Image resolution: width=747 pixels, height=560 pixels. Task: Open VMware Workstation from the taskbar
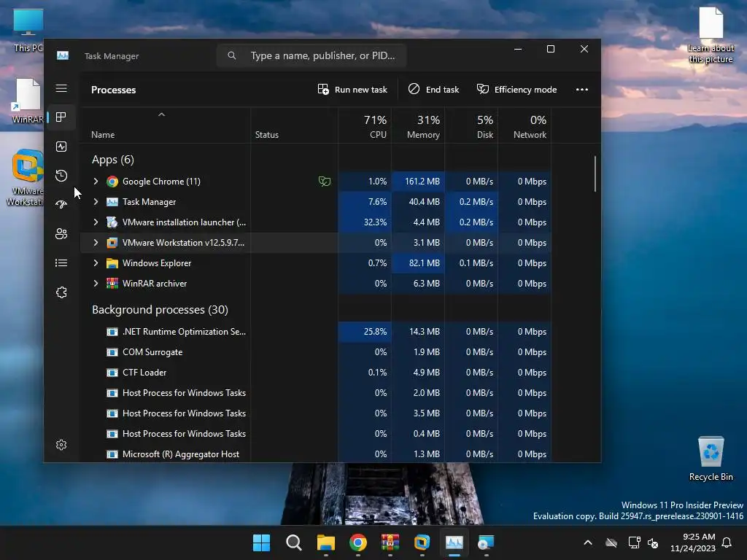click(422, 542)
